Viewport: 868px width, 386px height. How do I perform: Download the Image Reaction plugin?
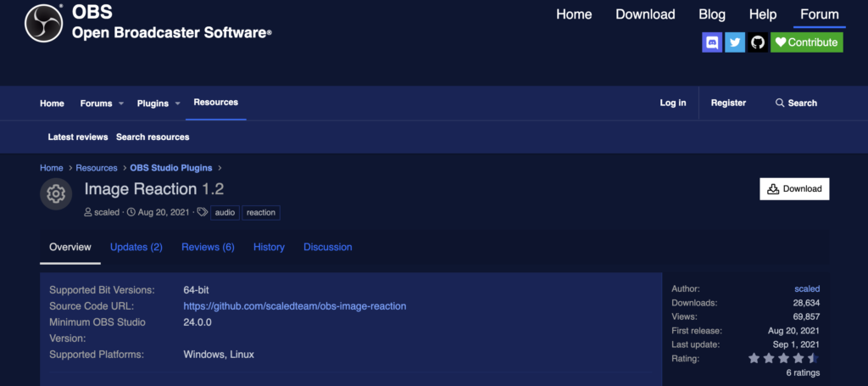[793, 189]
